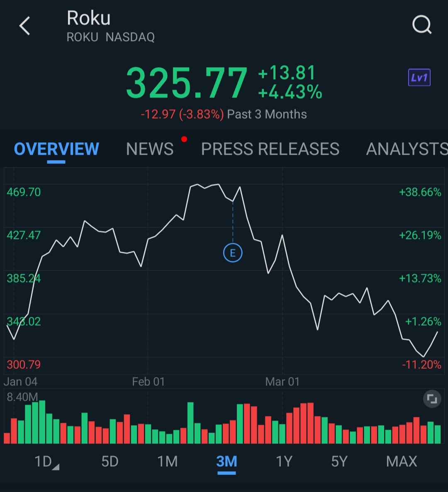Tap the Lv1 quote level badge
448x492 pixels.
[419, 77]
